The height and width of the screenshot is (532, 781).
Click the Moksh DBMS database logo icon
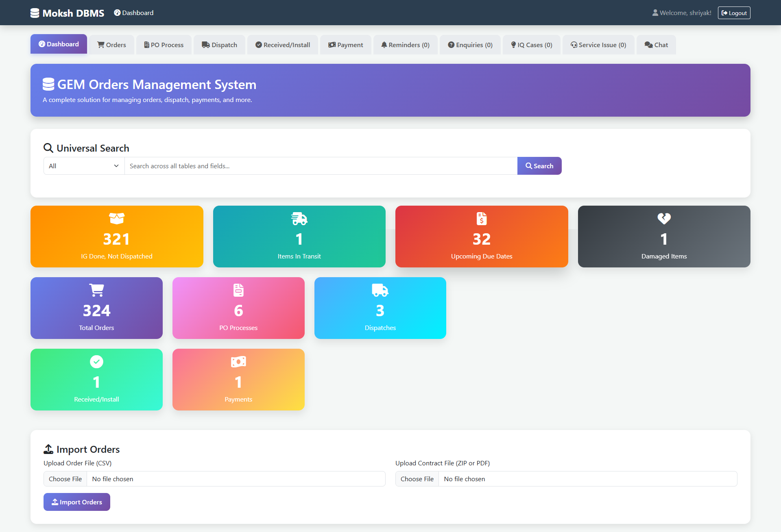35,13
